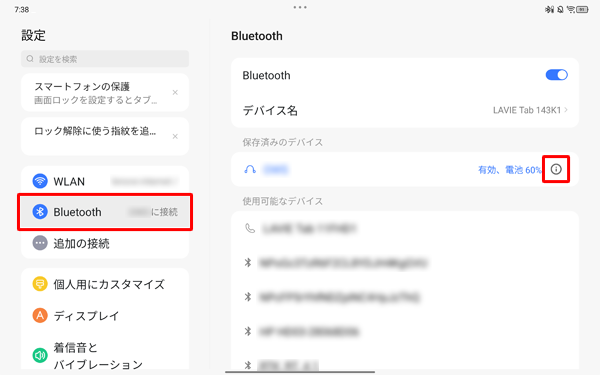Image resolution: width=600 pixels, height=375 pixels.
Task: Open WLAN settings in the sidebar
Action: [105, 181]
